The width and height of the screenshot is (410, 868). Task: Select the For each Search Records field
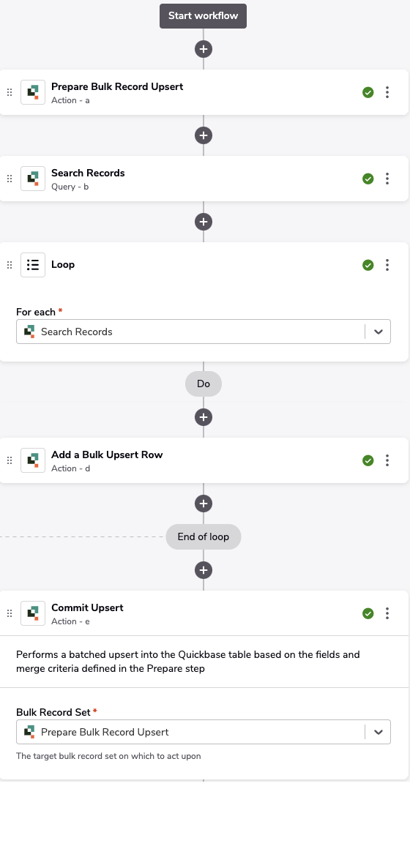(x=204, y=332)
